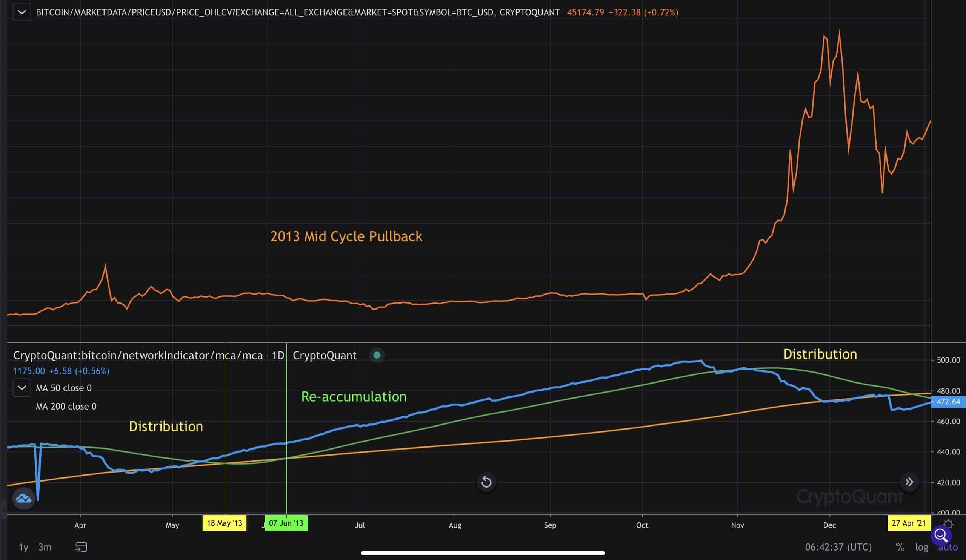Select Distribution annotation near MA 200 legend

(166, 427)
